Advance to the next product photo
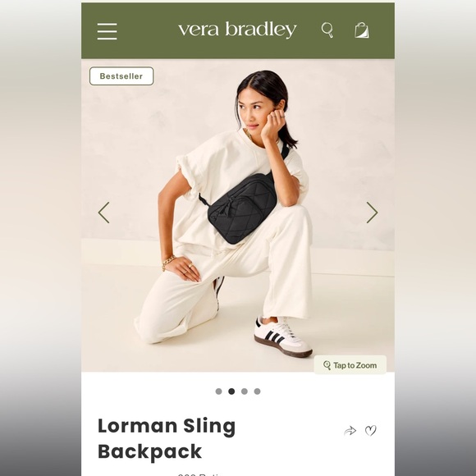 tap(372, 213)
